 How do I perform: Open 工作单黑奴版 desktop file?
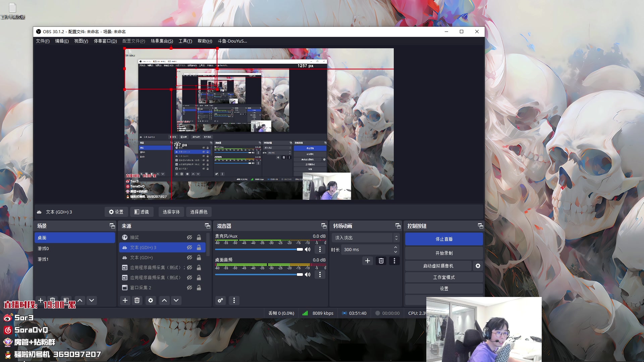pos(12,11)
